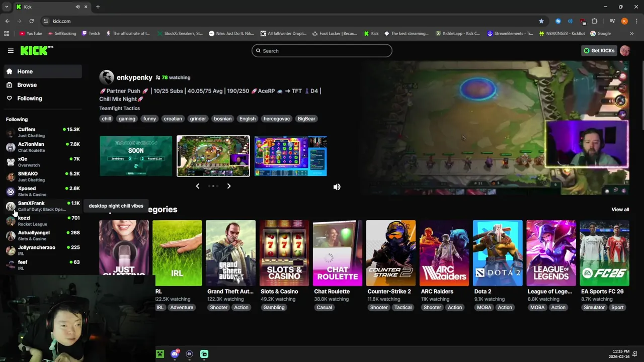
Task: Click the address bar showing kick.com
Action: 289,21
